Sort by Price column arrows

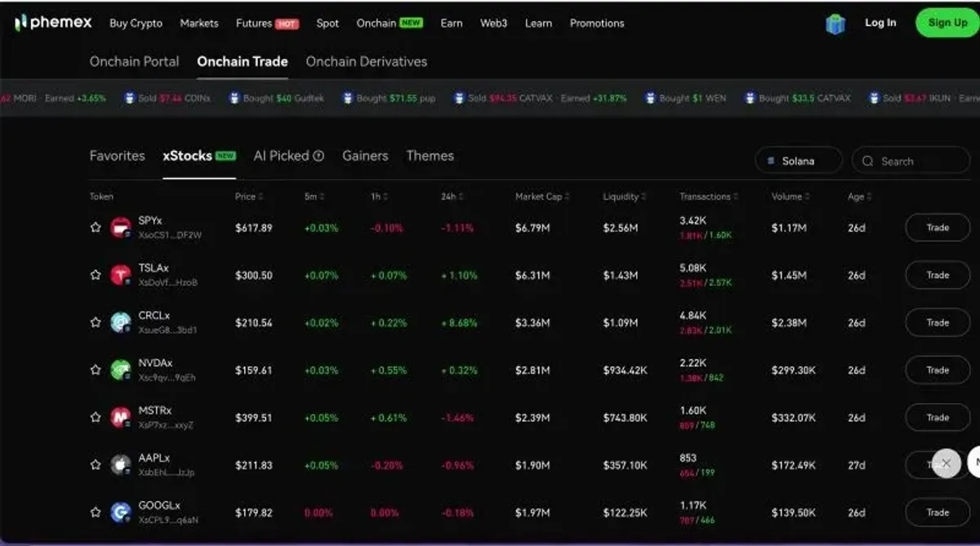[262, 197]
